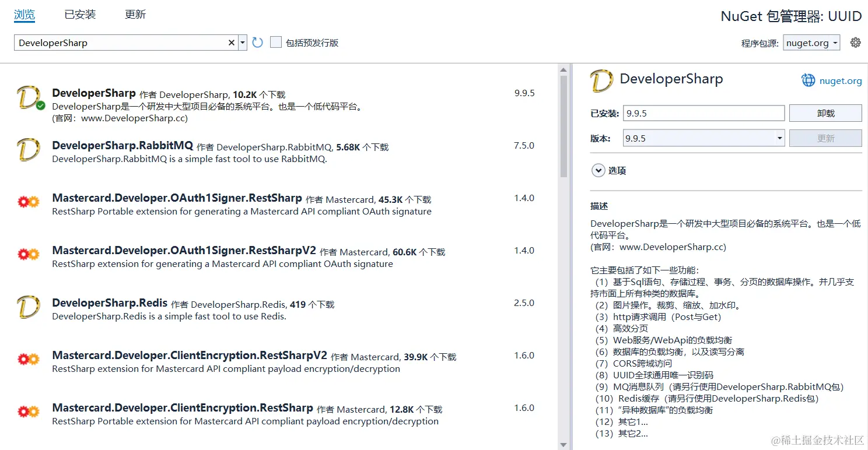This screenshot has height=450, width=868.
Task: Open the nuget.org link
Action: click(x=841, y=81)
